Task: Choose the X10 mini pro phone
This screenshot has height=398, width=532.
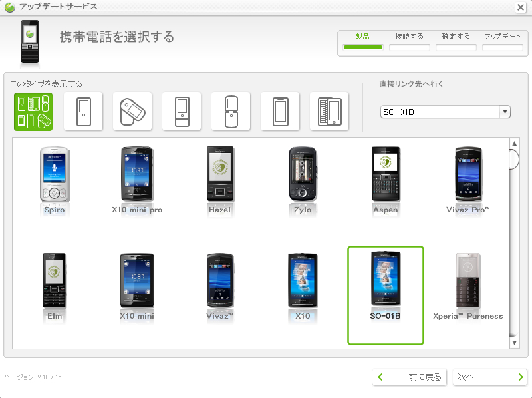Action: (137, 180)
